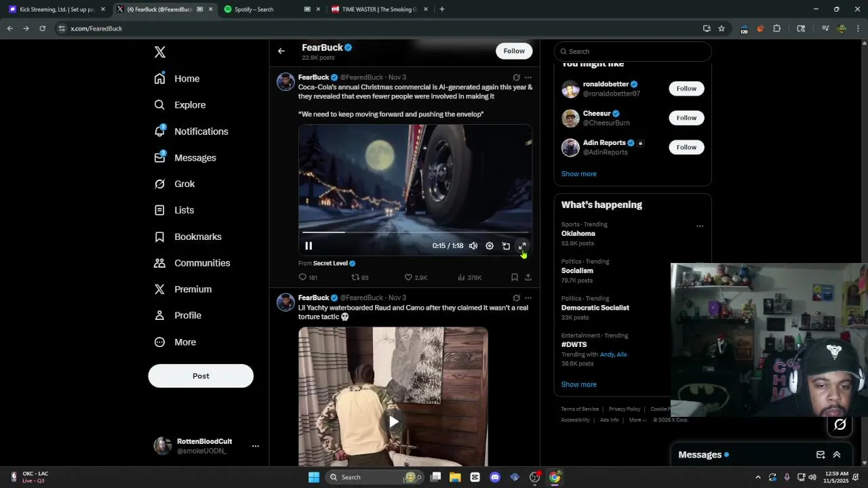The image size is (868, 488).
Task: Like the Coca-Cola post
Action: (416, 277)
